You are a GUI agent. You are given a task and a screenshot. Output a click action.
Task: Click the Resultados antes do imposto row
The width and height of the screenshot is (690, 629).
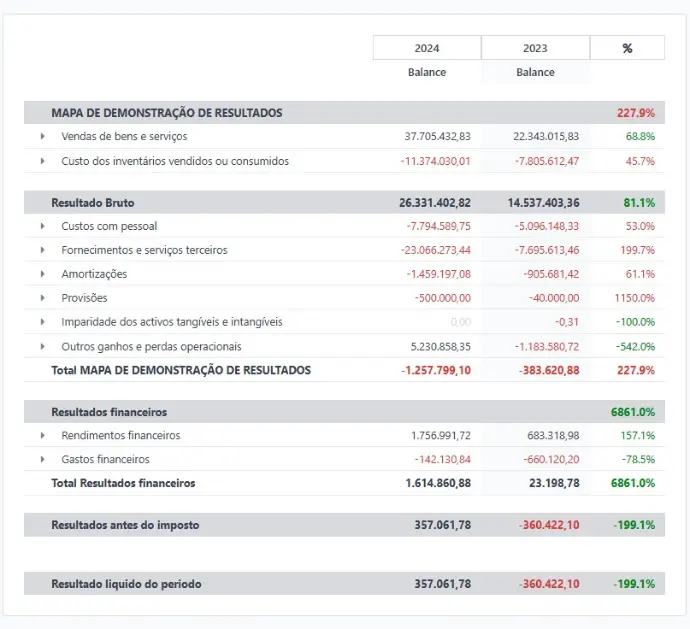coord(125,525)
